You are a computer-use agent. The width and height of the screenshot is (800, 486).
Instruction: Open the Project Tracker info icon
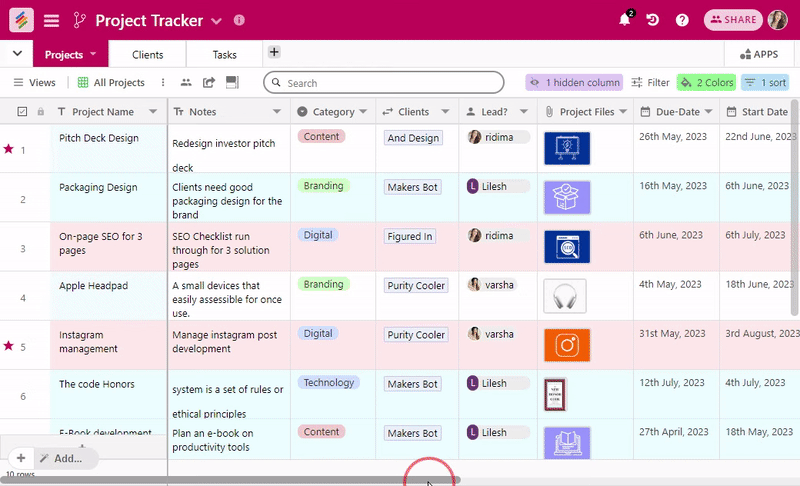click(239, 20)
